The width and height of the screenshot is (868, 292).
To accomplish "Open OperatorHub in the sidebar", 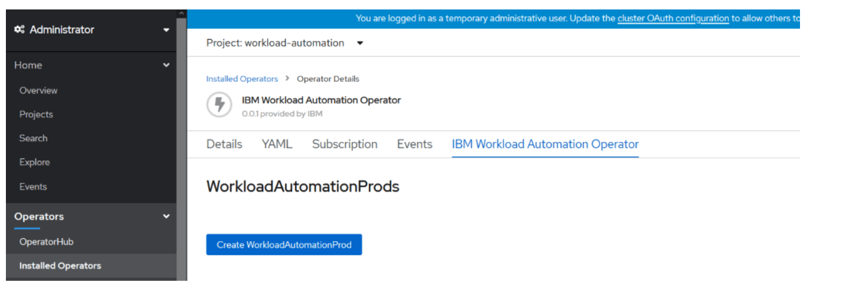I will coord(46,242).
